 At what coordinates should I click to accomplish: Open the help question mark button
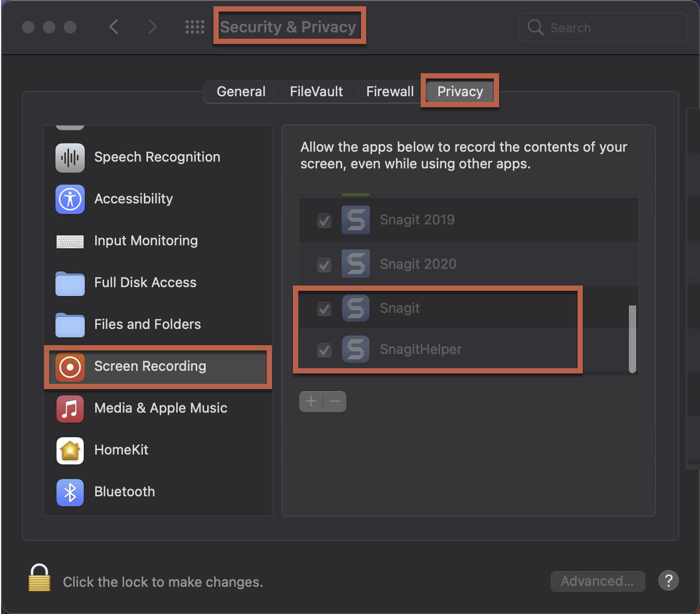[668, 581]
